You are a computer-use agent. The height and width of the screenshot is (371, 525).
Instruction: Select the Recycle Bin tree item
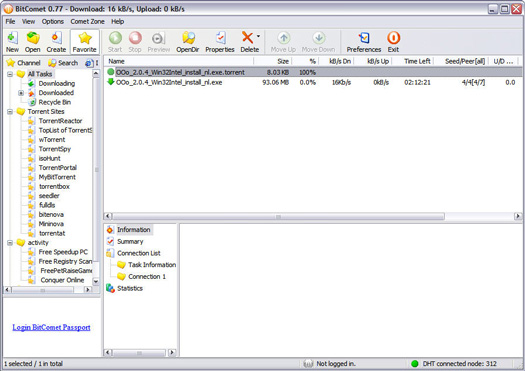click(55, 102)
